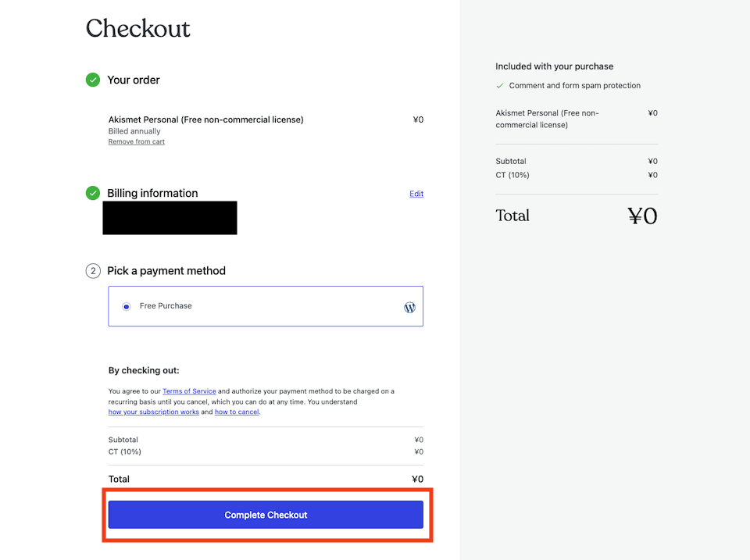The height and width of the screenshot is (560, 750).
Task: Click the Akismet Personal product name in order
Action: point(205,119)
